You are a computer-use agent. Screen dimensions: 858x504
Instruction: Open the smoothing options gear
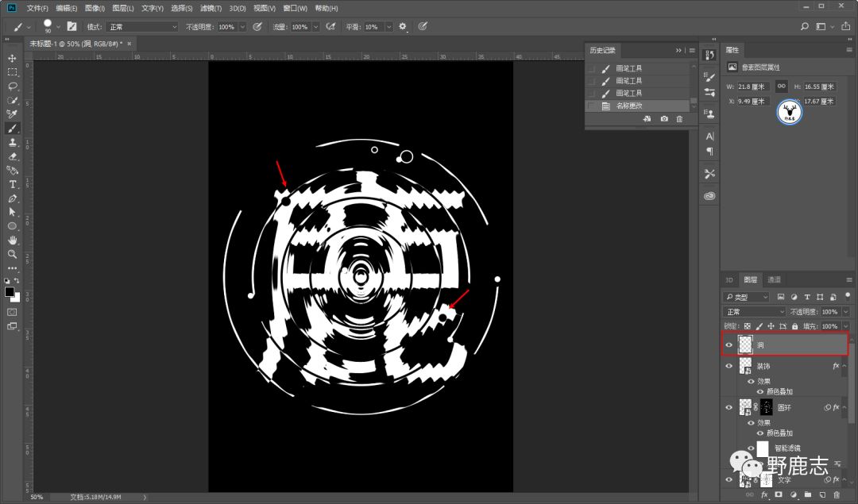[403, 26]
